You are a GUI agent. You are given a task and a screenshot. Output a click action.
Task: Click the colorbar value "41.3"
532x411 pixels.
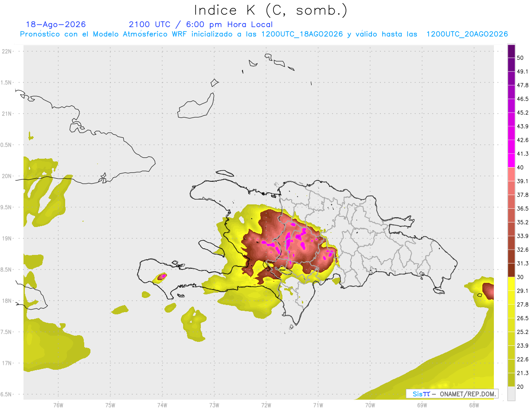pos(523,154)
